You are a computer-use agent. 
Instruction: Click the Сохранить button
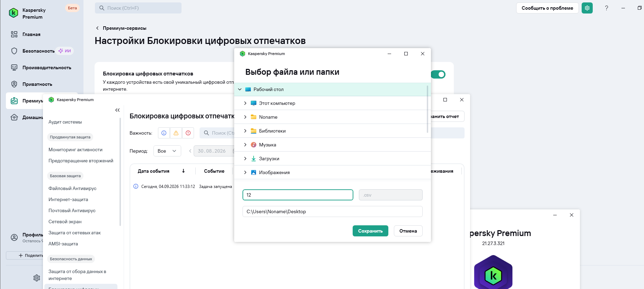tap(370, 231)
